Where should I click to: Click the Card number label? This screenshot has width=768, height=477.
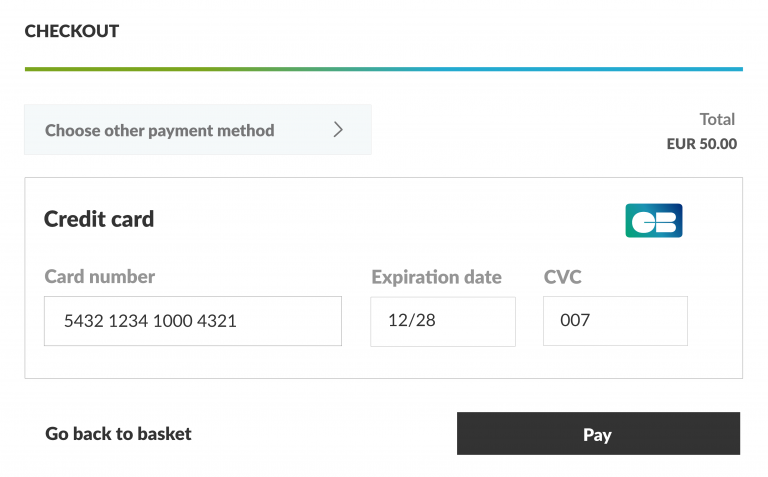(x=100, y=277)
